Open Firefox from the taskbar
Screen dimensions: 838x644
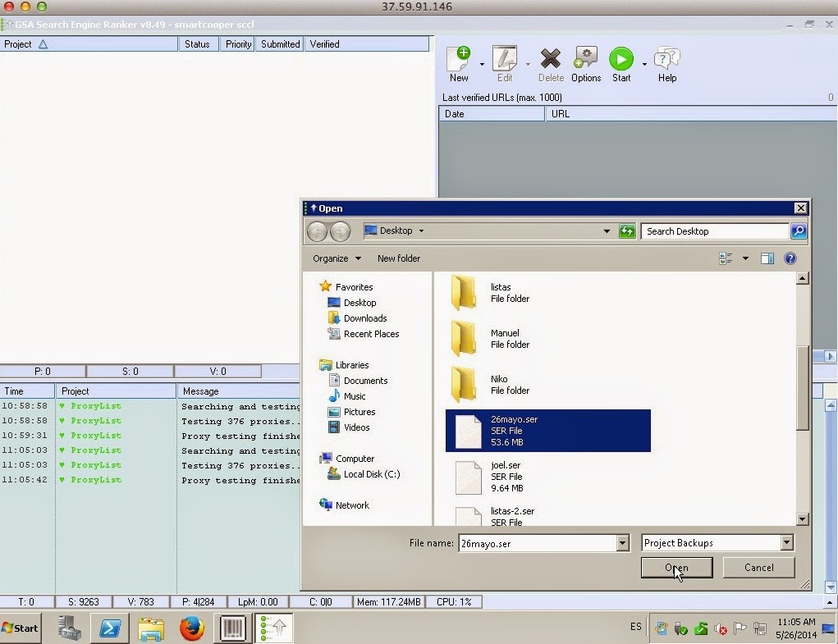pos(192,628)
